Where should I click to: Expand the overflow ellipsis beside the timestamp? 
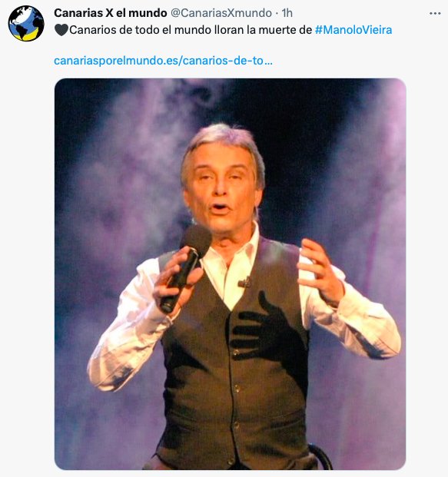[x=435, y=13]
